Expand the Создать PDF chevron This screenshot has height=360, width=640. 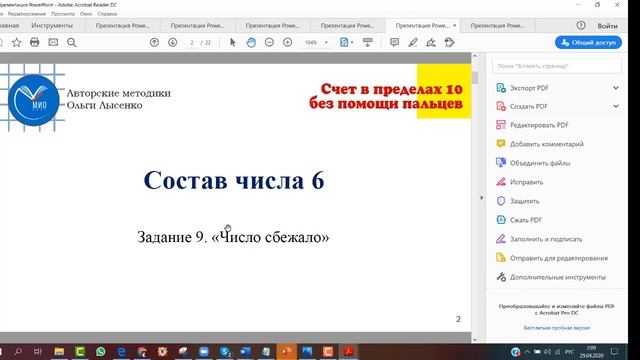click(x=616, y=106)
